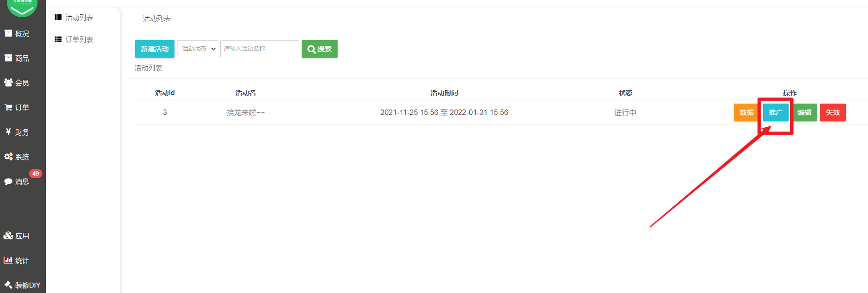Click the 订单 shopping cart icon

(x=8, y=108)
